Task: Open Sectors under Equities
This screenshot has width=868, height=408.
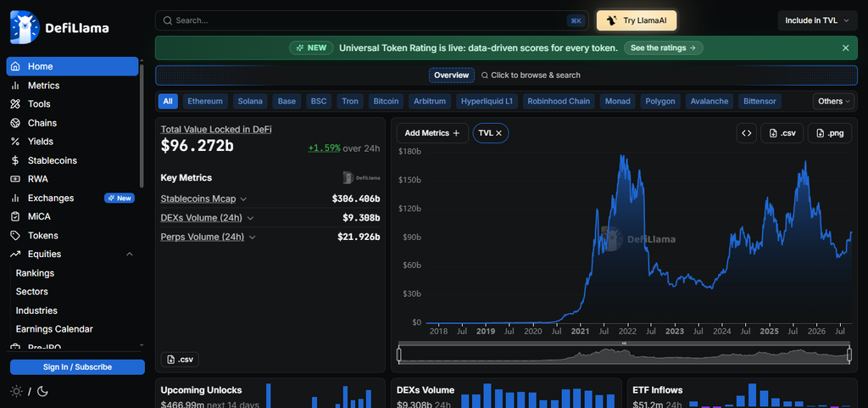Action: (32, 292)
